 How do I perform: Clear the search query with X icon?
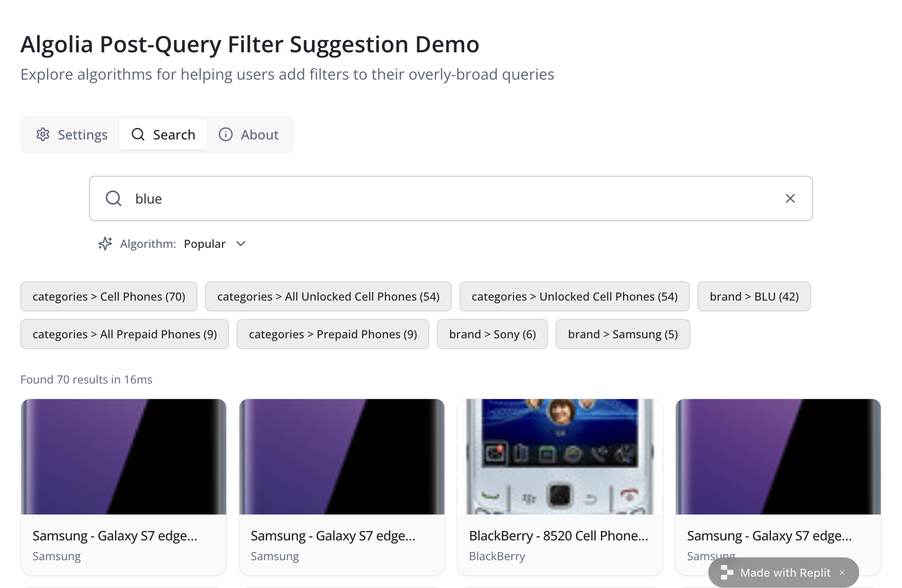point(790,198)
